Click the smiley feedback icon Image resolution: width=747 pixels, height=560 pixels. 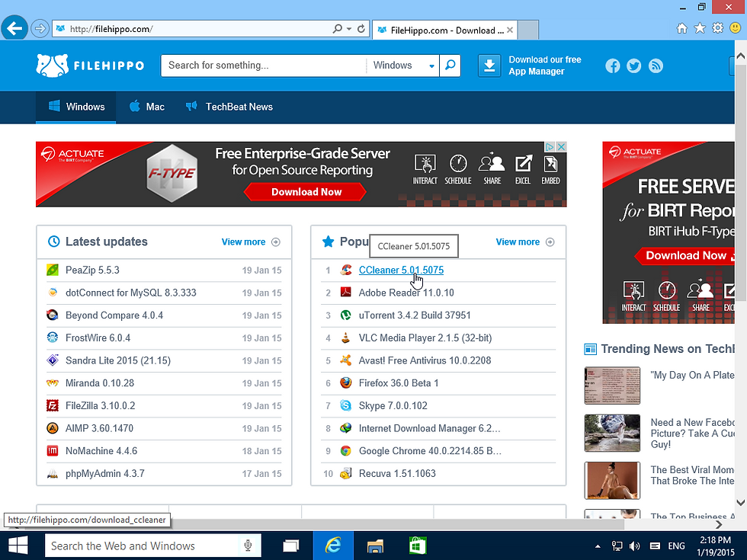click(735, 28)
